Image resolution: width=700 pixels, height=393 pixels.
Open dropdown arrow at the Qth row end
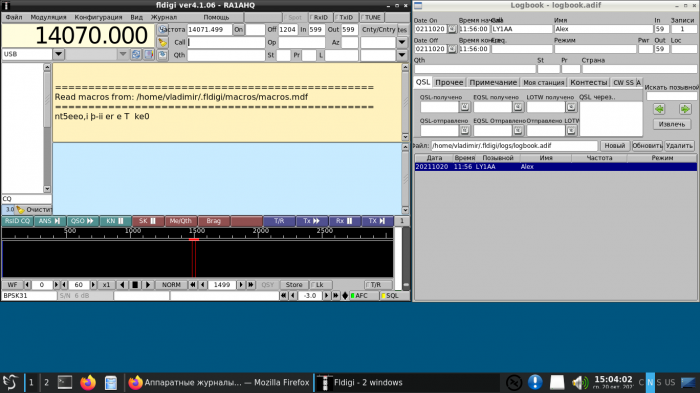pos(402,55)
